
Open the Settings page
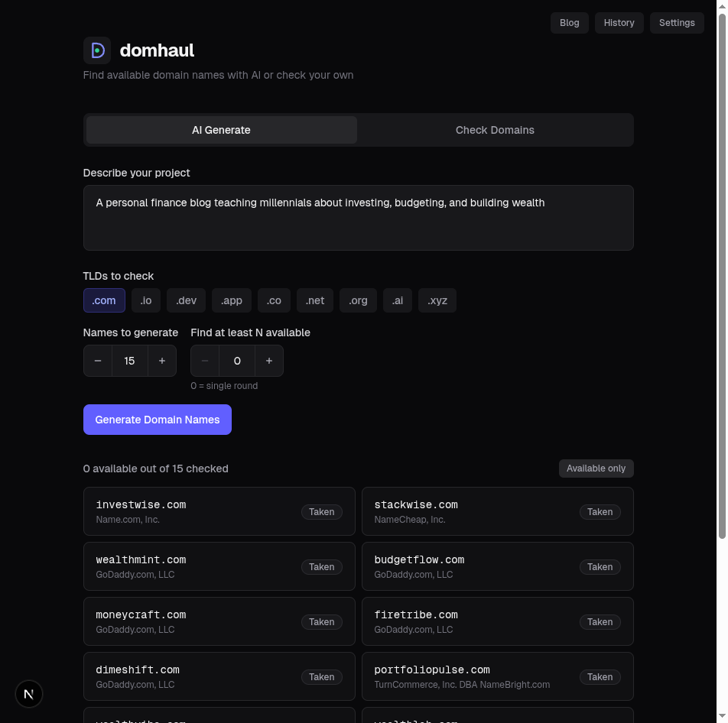click(x=676, y=23)
